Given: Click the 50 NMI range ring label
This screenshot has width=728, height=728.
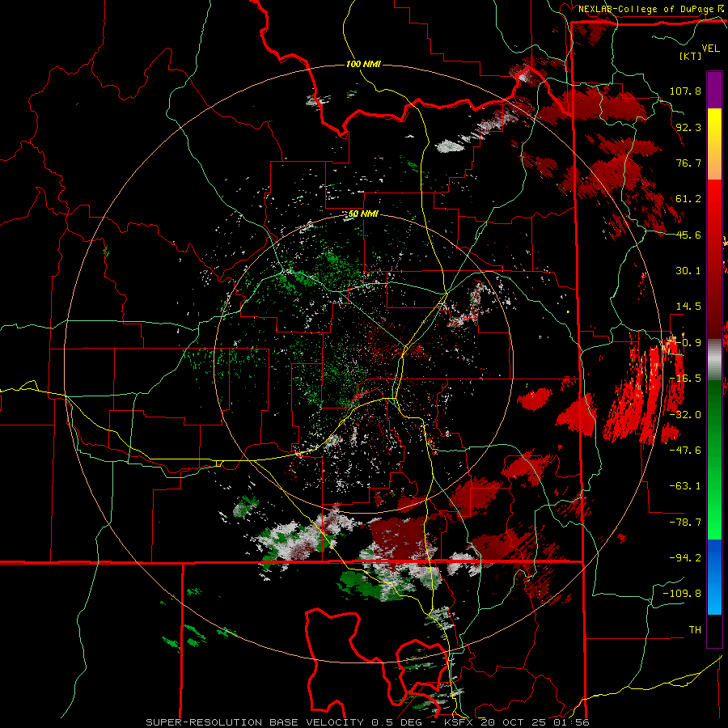Looking at the screenshot, I should [x=363, y=214].
